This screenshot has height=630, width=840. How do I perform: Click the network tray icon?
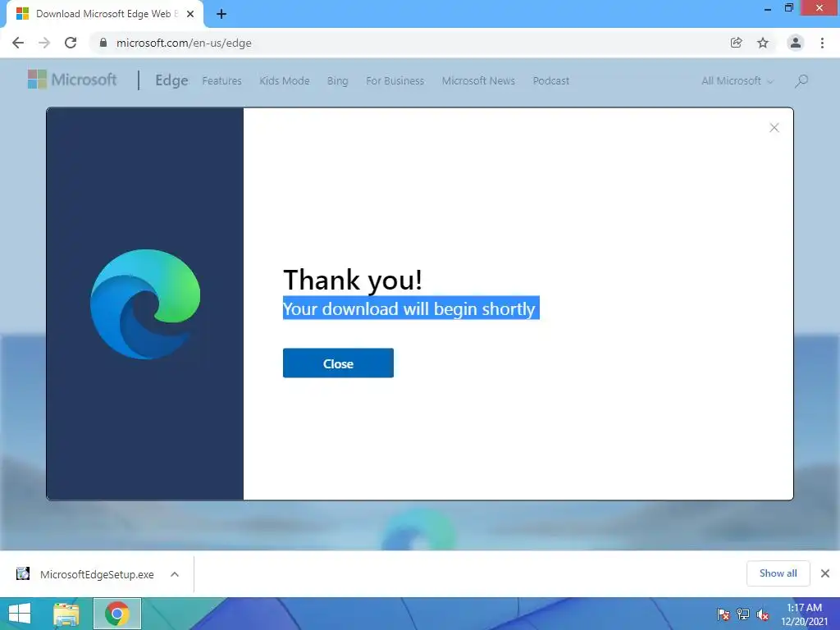743,614
